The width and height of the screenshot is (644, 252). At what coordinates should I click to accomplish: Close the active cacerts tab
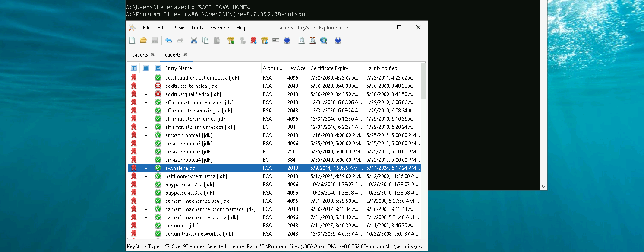186,54
